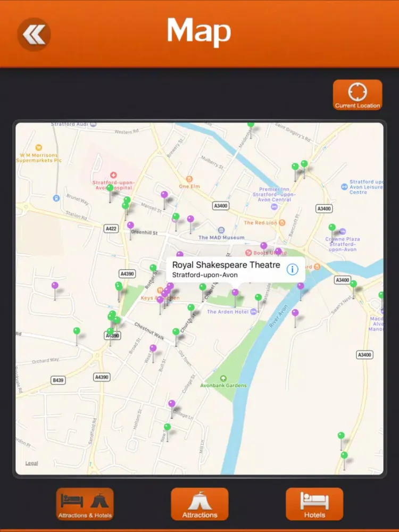399x532 pixels.
Task: Select purple pin above Mansell St
Action: click(x=164, y=194)
